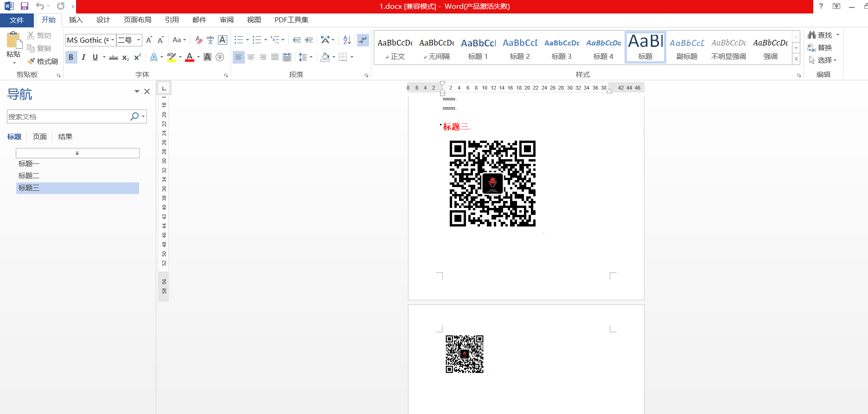The height and width of the screenshot is (414, 868).
Task: Apply distributed alignment
Action: tap(287, 57)
